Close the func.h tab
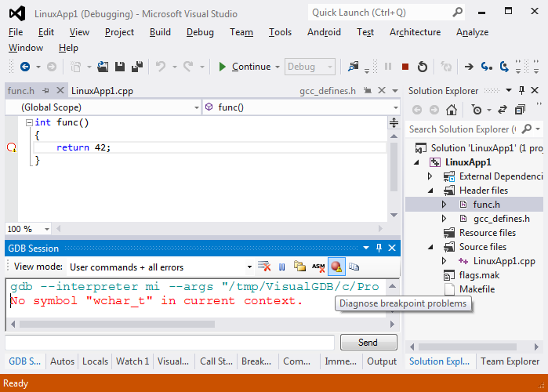Image resolution: width=548 pixels, height=392 pixels. [60, 90]
